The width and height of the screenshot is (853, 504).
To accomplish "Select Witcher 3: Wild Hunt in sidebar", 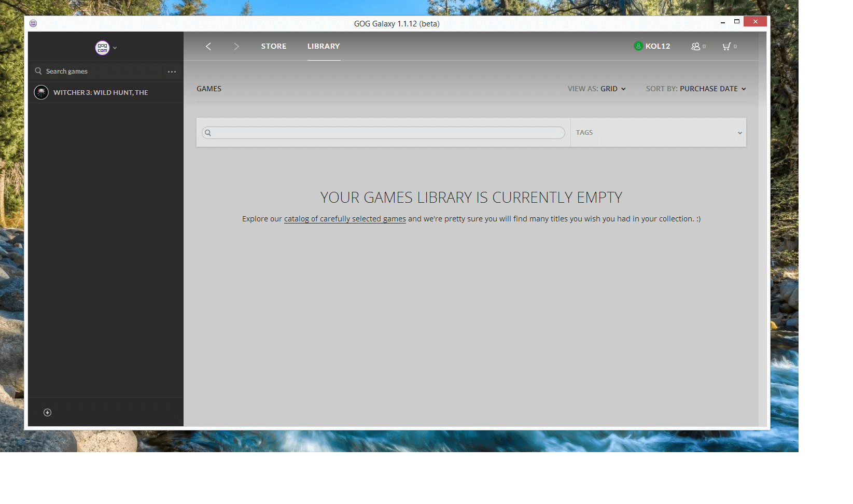I will tap(106, 92).
